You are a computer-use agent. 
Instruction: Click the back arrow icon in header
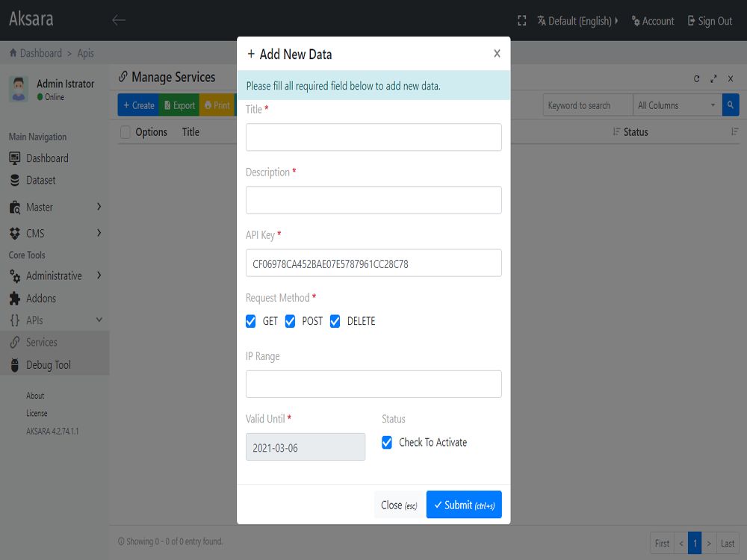(118, 20)
